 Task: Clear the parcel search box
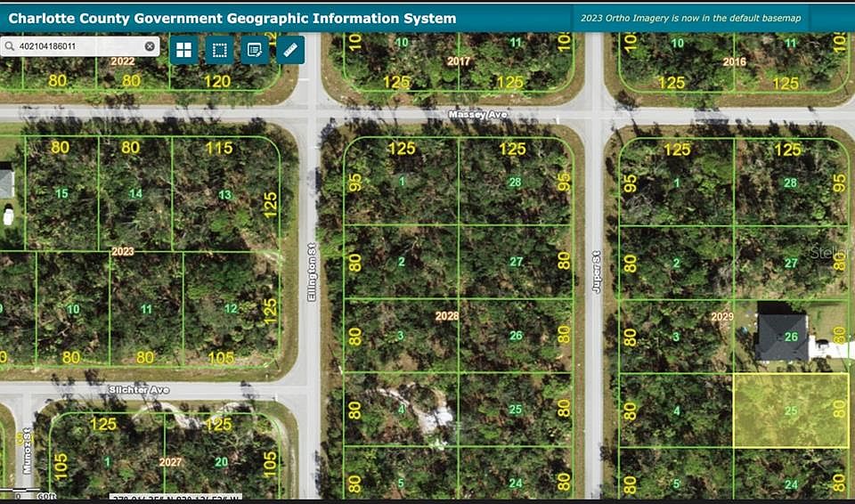coord(150,46)
